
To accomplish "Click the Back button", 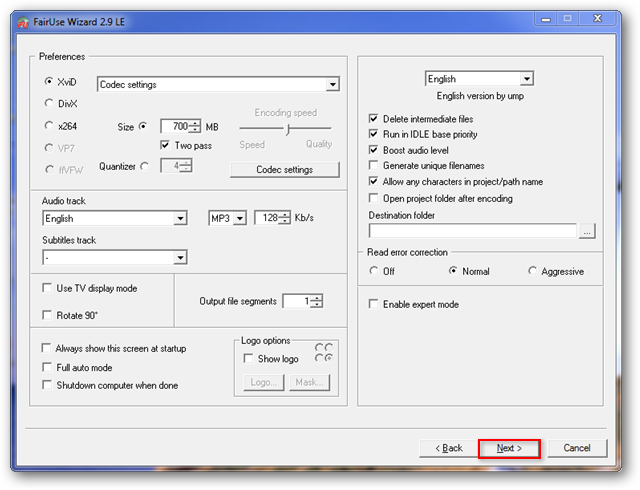I will (x=449, y=448).
